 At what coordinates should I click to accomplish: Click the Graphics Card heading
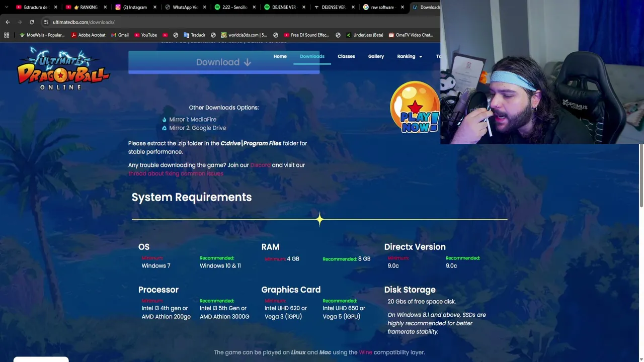[x=291, y=290]
